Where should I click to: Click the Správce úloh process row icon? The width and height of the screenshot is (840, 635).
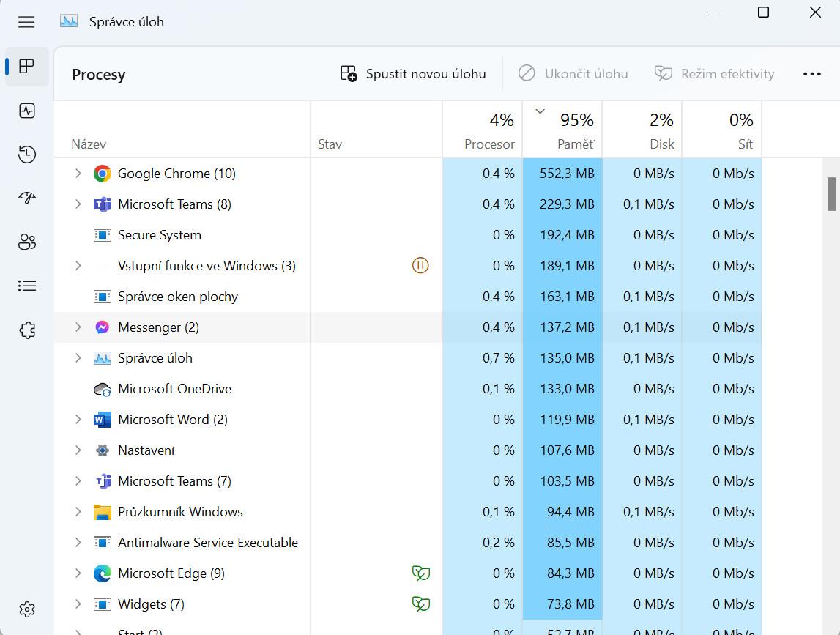[x=103, y=358]
